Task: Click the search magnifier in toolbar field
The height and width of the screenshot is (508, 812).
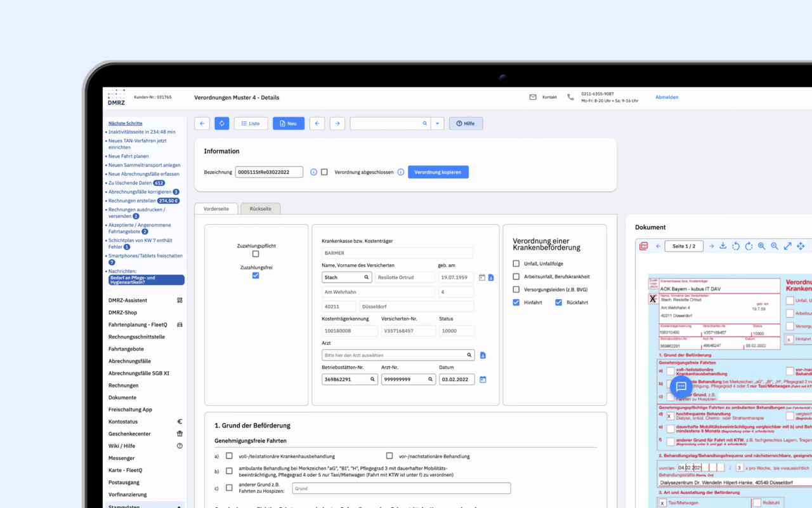Action: coord(425,123)
